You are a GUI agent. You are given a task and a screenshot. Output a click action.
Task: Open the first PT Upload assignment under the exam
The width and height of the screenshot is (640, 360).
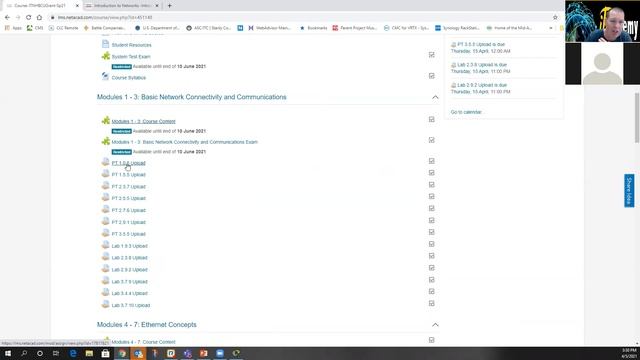pyautogui.click(x=129, y=163)
